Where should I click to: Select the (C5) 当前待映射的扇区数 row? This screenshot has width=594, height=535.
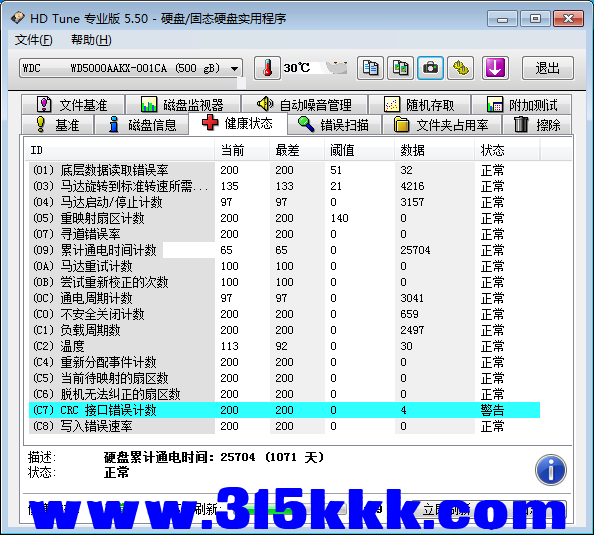pyautogui.click(x=284, y=378)
